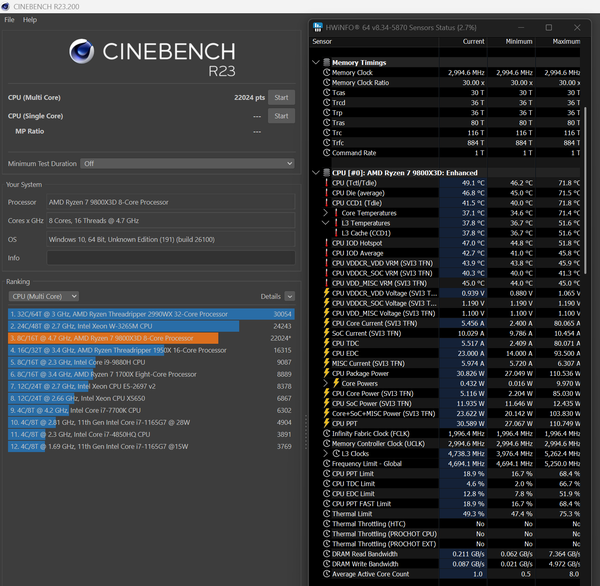Click the CPU PPT lightning bolt icon

(x=326, y=423)
